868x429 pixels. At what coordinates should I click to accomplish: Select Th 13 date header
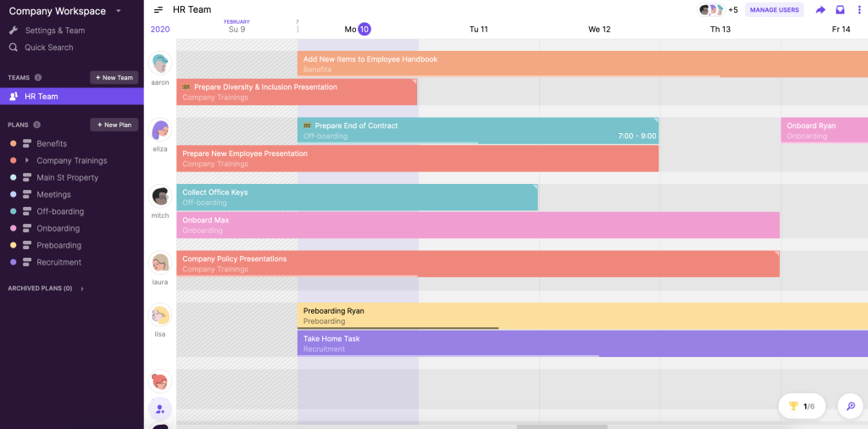pos(721,30)
